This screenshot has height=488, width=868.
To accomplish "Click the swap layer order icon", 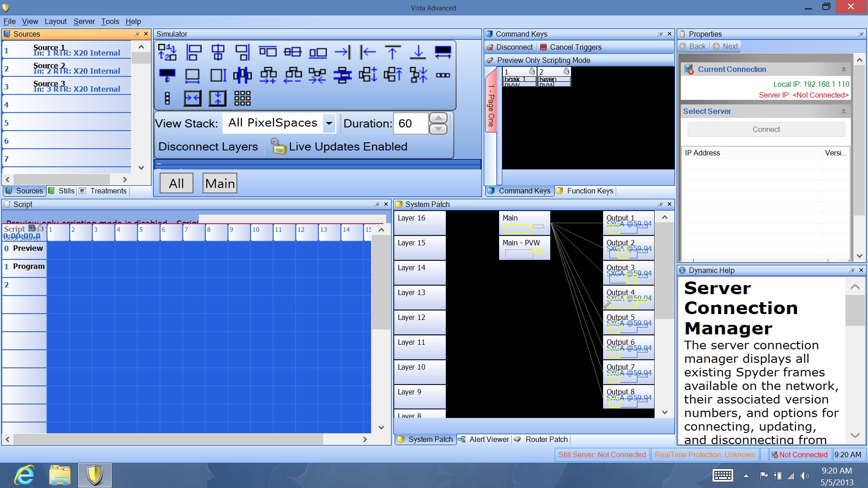I will coord(167,52).
